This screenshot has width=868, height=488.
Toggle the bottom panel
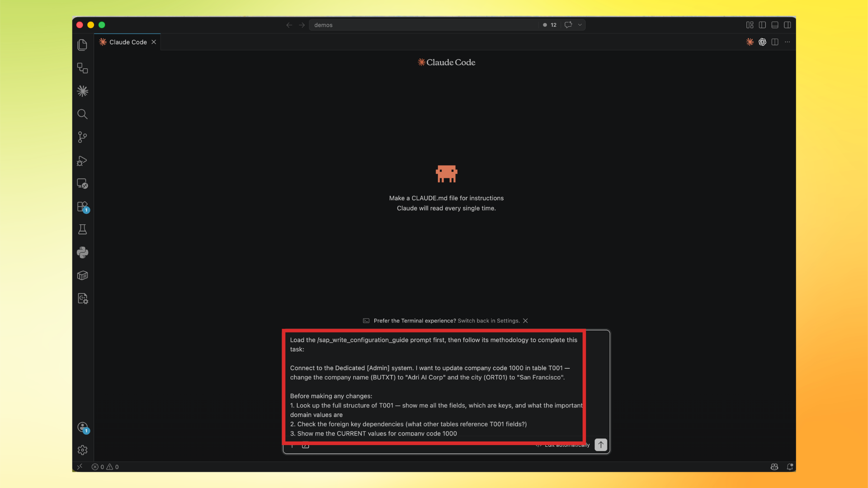775,25
